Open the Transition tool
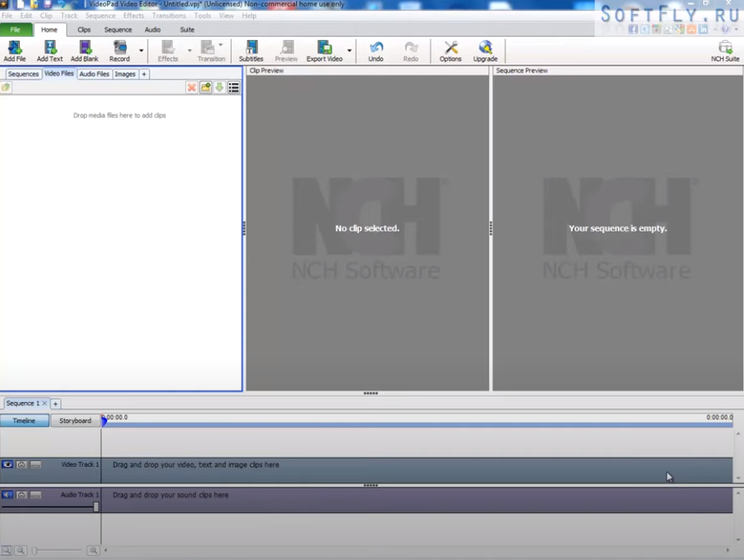Viewport: 744px width, 560px height. [212, 51]
